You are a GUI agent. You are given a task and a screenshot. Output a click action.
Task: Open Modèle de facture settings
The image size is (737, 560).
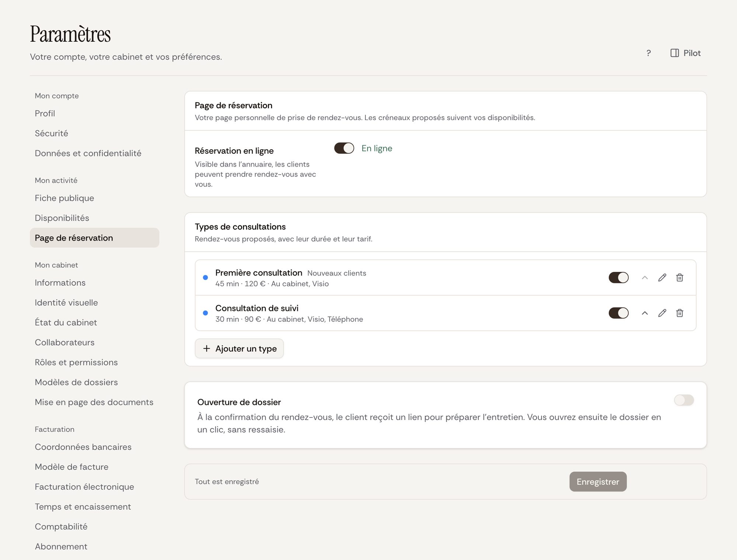tap(95, 467)
